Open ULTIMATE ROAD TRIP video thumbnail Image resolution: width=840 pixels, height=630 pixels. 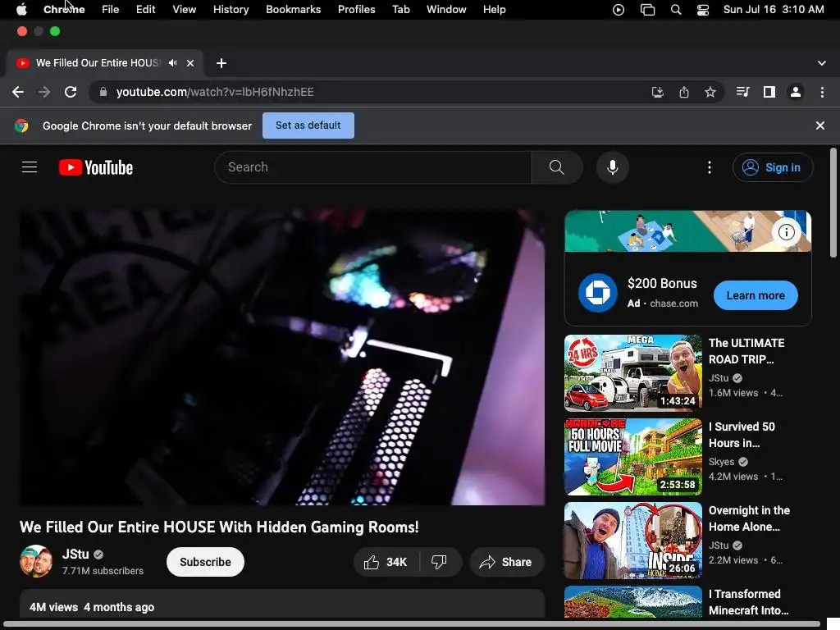[x=632, y=373]
